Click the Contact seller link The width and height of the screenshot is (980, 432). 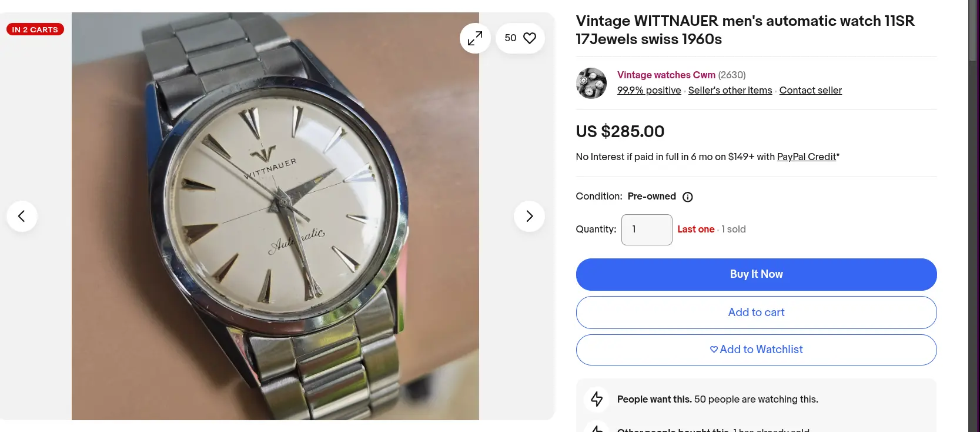pos(810,90)
